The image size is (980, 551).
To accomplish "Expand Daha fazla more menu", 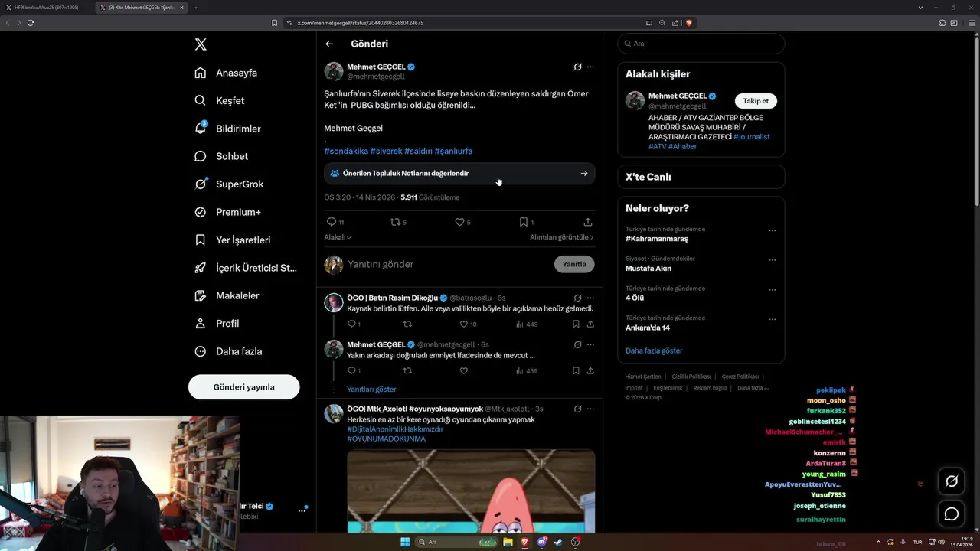I will click(228, 351).
